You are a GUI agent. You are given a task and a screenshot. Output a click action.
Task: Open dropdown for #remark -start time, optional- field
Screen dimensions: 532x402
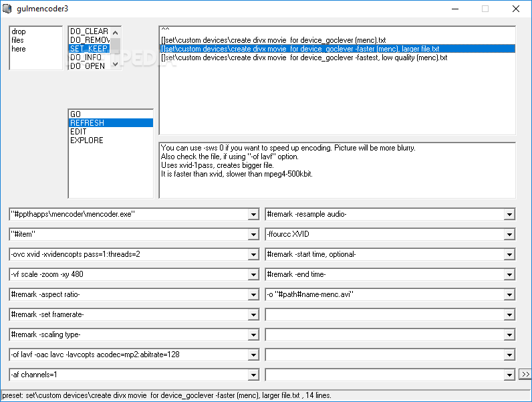509,254
